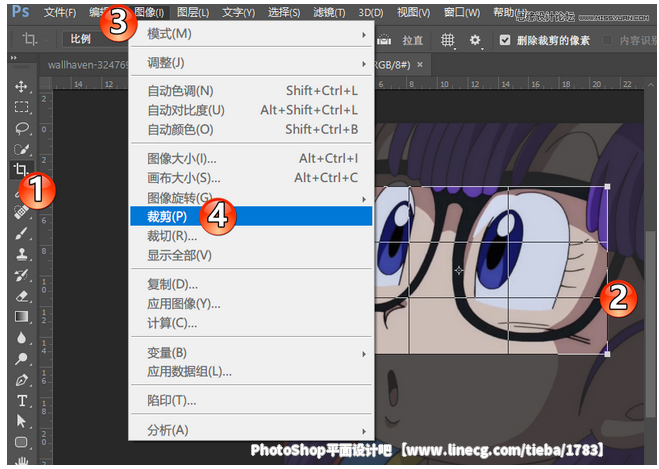The height and width of the screenshot is (469, 659).
Task: Select the Rectangular Marquee tool
Action: tap(21, 107)
